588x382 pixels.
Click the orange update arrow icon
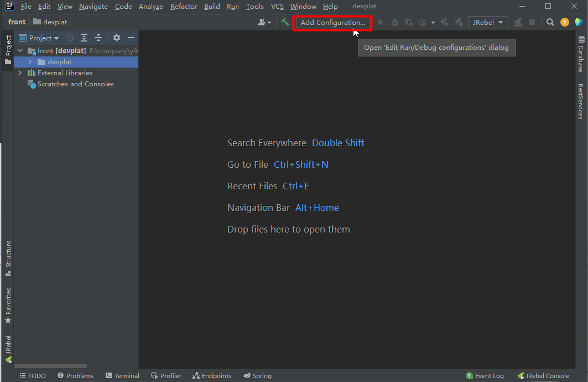point(564,23)
